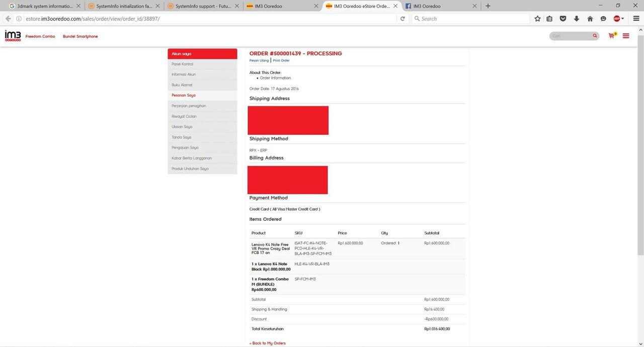Click the Pocket icon in toolbar
This screenshot has height=347, width=644.
tap(563, 19)
